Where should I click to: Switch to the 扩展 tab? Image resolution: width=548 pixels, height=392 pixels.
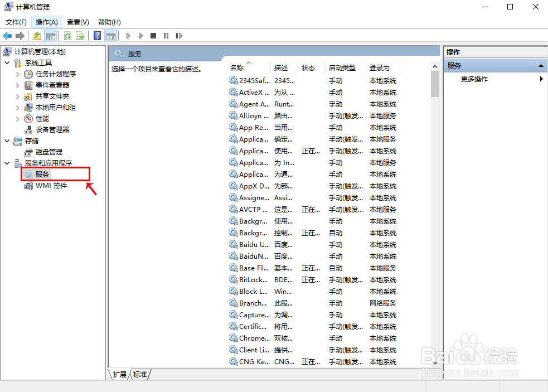coord(119,375)
